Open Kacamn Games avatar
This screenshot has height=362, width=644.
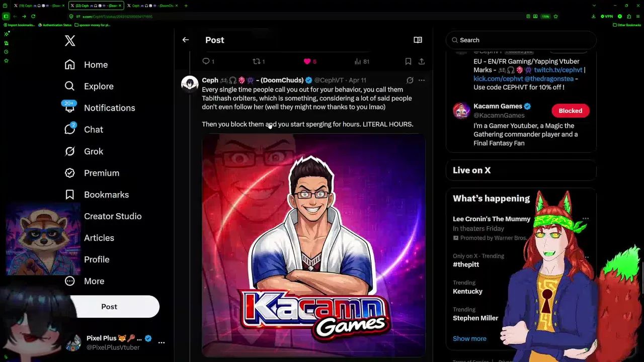point(461,110)
